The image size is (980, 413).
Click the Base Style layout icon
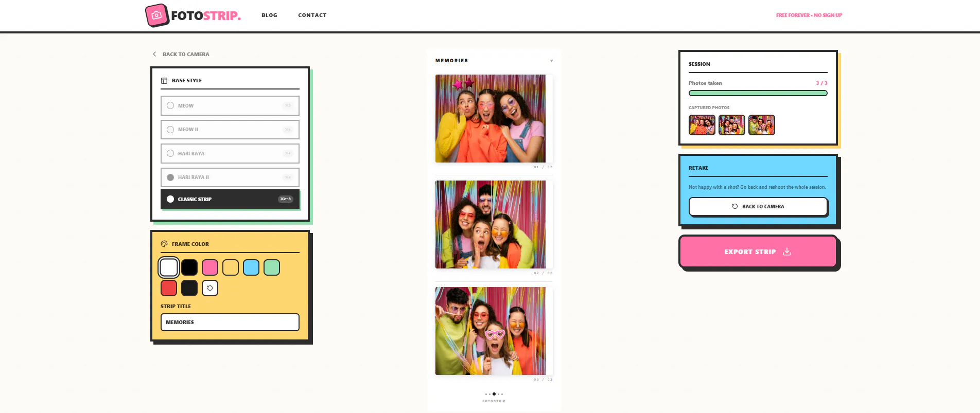point(164,81)
